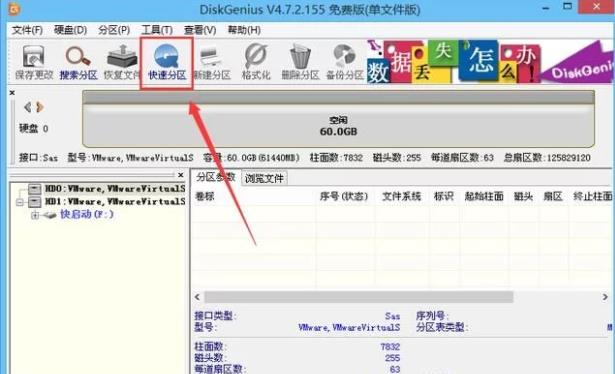
Task: Click the 标识 column header
Action: tap(444, 196)
